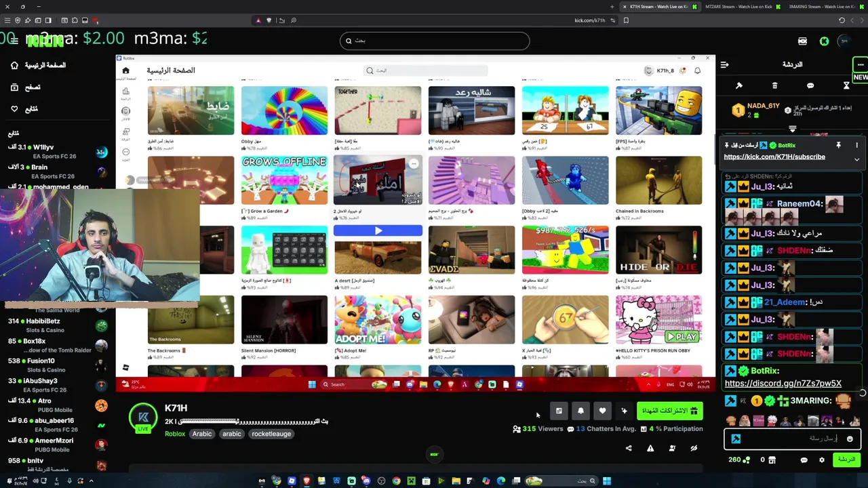Open the kick.com/K71H/subscribe link
The width and height of the screenshot is (868, 488).
(774, 157)
